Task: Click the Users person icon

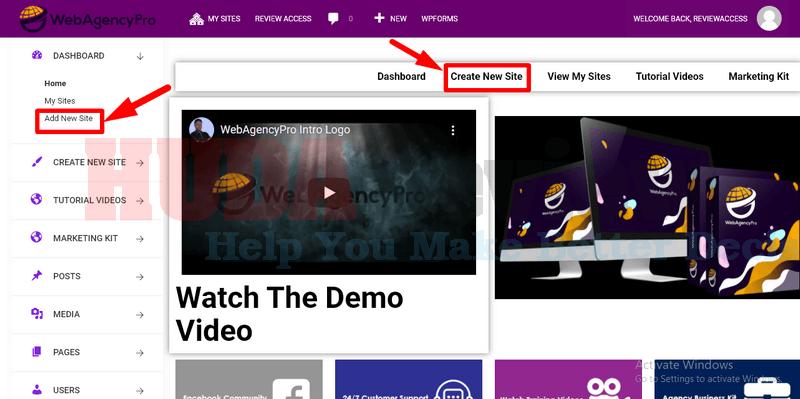Action: [x=37, y=389]
